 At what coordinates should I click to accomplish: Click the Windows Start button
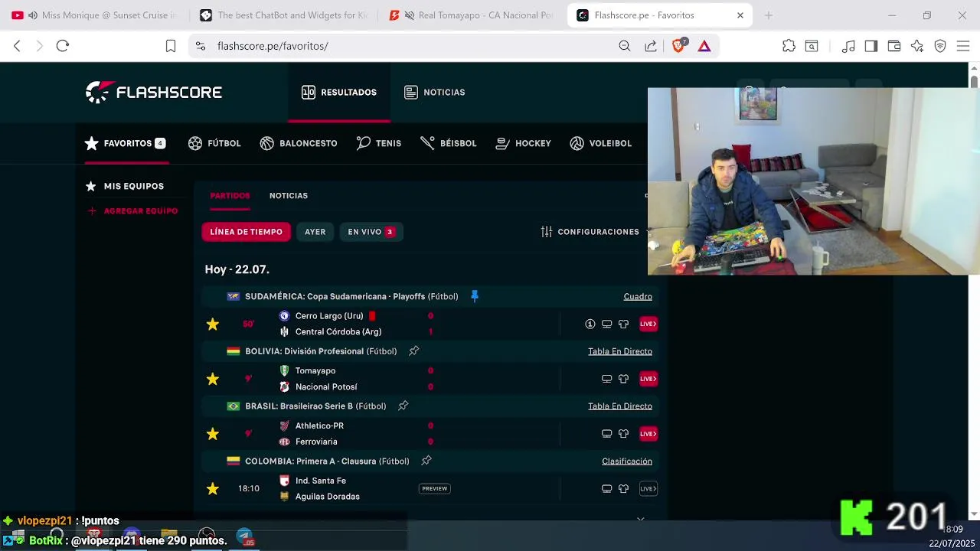click(17, 536)
